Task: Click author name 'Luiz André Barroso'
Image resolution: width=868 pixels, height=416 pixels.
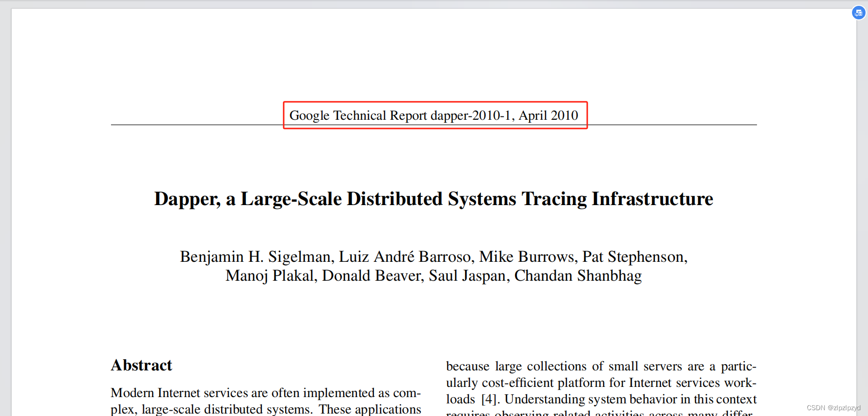Action: (405, 256)
